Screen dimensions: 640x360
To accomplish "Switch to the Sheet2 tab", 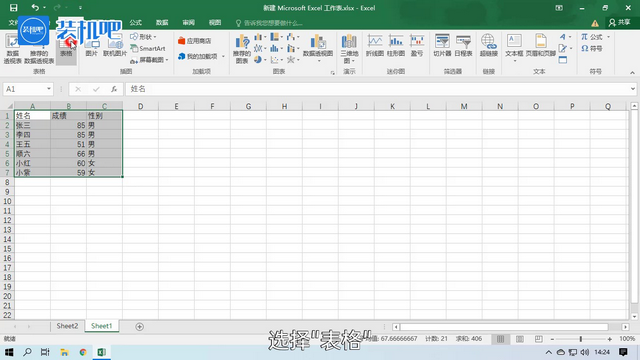I will pos(67,326).
